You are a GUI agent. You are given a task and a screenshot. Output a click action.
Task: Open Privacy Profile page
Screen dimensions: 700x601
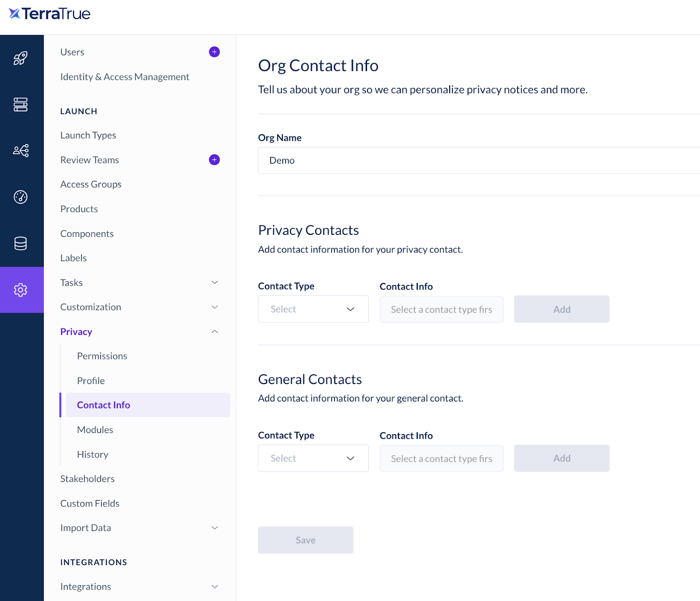91,381
